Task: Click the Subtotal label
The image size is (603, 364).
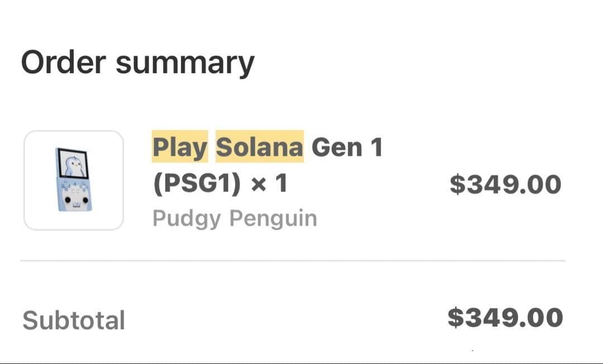Action: [x=73, y=319]
